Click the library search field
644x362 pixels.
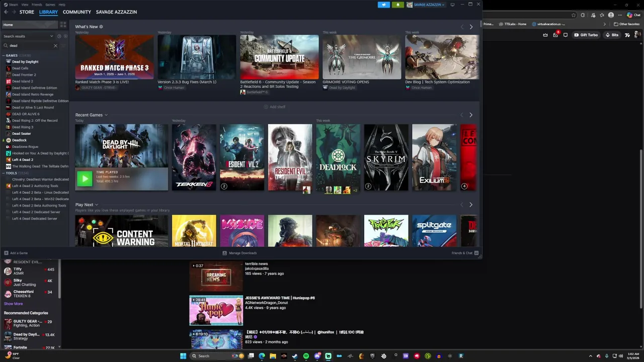(30, 46)
